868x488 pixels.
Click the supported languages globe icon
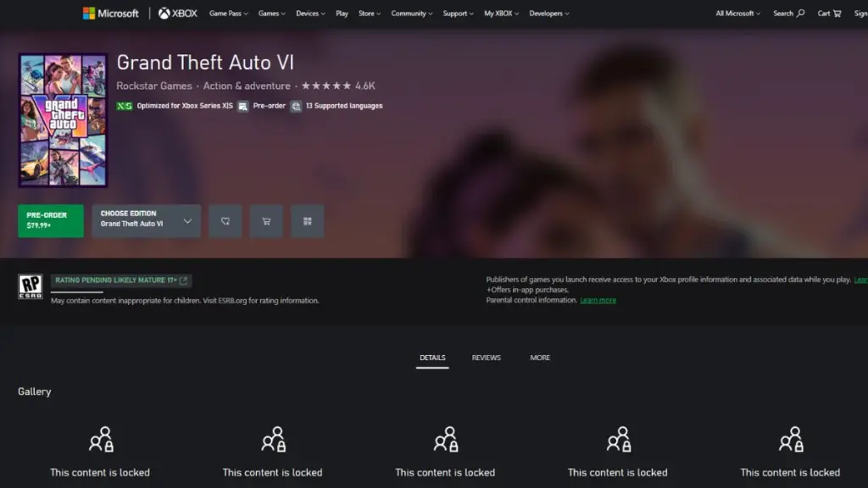pos(296,106)
